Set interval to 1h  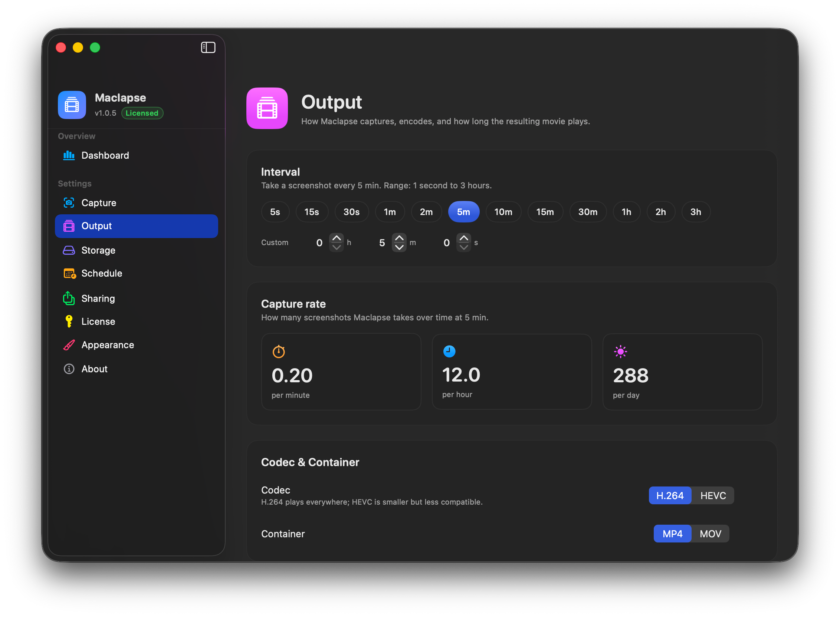point(627,212)
